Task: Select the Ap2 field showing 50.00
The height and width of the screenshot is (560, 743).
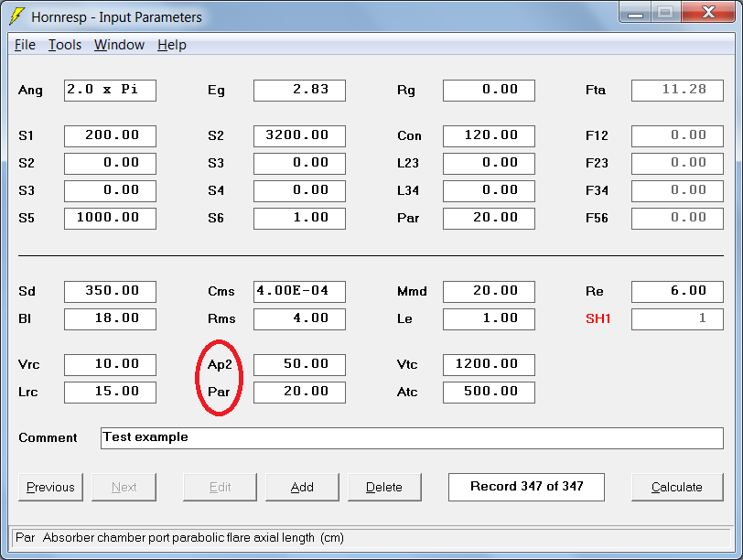Action: pyautogui.click(x=299, y=365)
